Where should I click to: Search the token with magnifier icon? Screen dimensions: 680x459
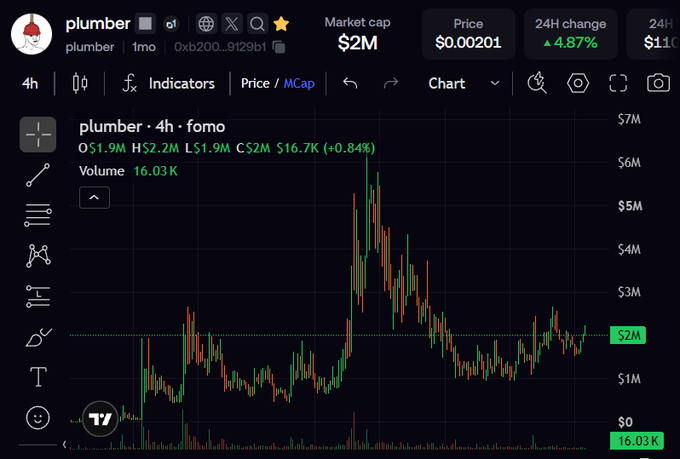(x=258, y=24)
